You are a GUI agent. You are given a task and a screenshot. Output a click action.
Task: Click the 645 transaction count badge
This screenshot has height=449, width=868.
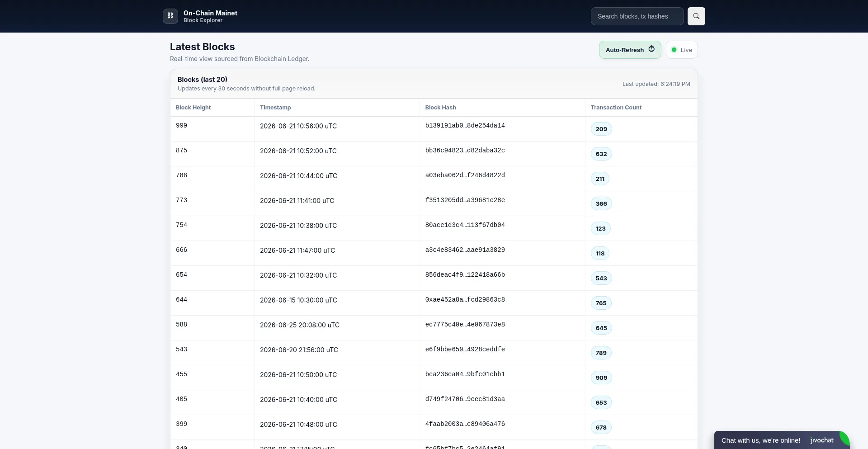(x=601, y=328)
